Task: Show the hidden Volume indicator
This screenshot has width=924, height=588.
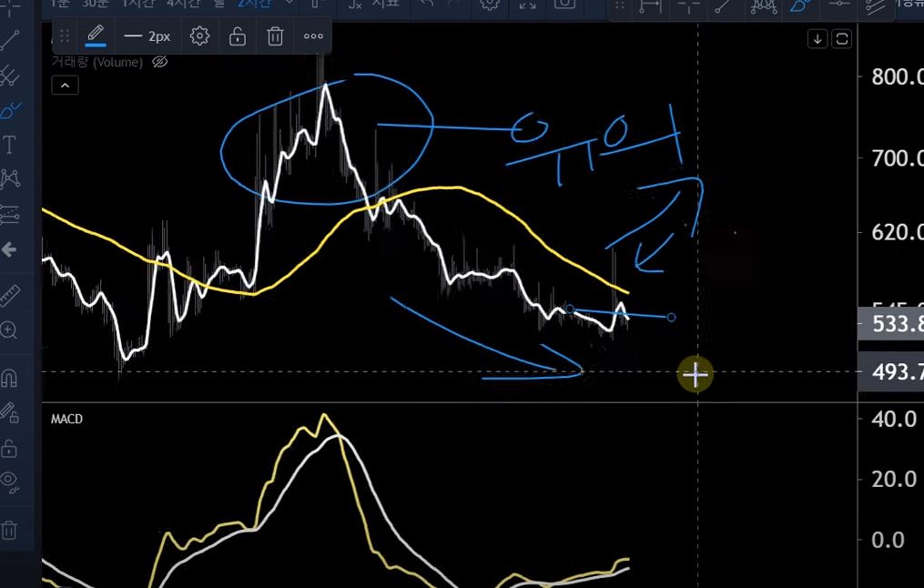Action: click(159, 62)
